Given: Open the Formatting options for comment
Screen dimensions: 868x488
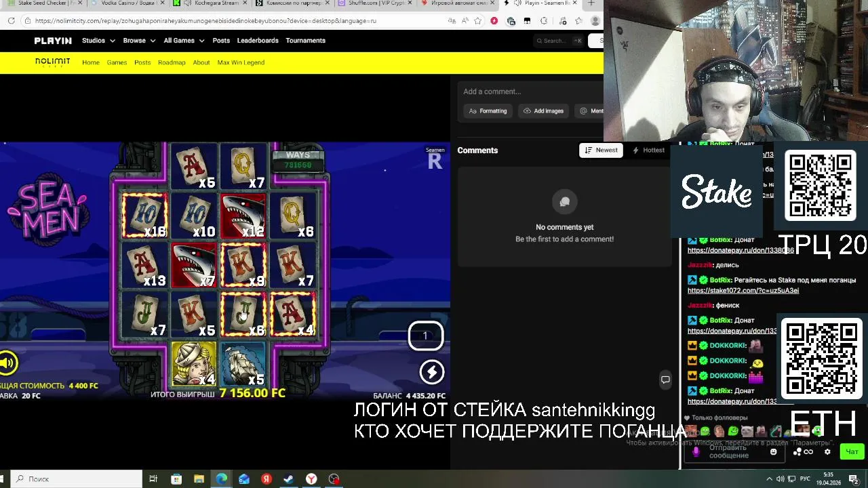Looking at the screenshot, I should click(x=488, y=111).
